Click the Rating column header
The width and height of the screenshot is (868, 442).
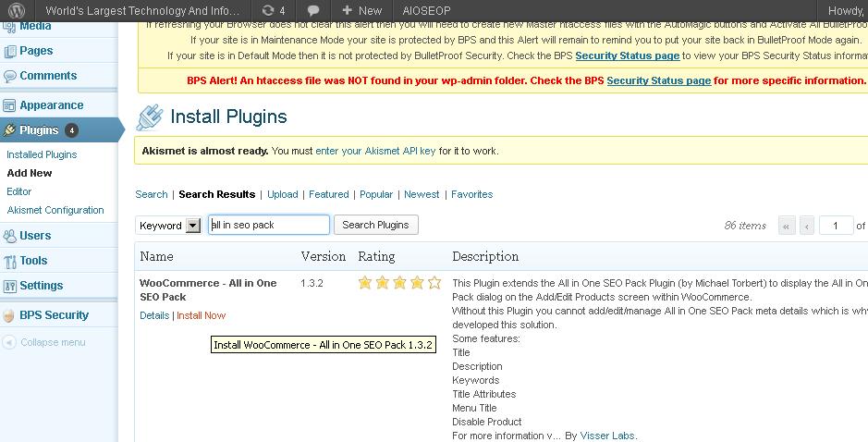click(x=376, y=256)
